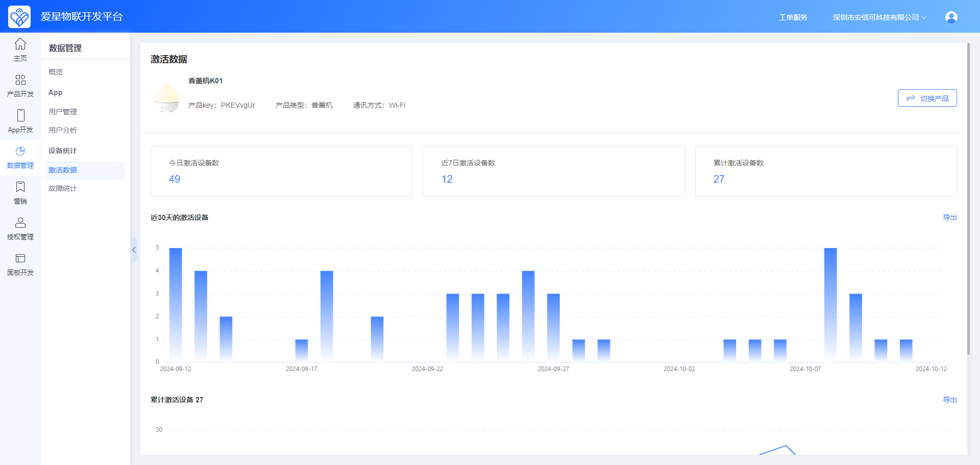Expand the 深圳市安信可科技有限公司 company dropdown
The width and height of the screenshot is (980, 465).
click(879, 17)
